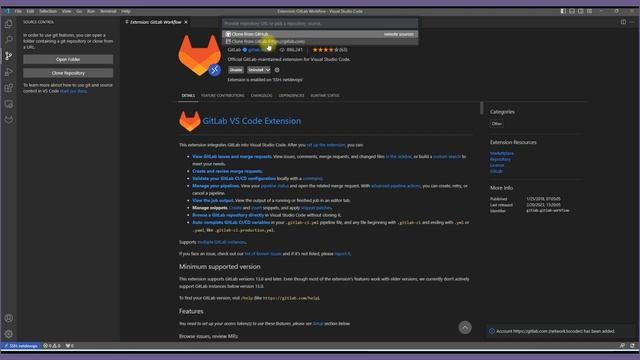
Task: Open Customize Layout icon in title bar
Action: tap(589, 11)
